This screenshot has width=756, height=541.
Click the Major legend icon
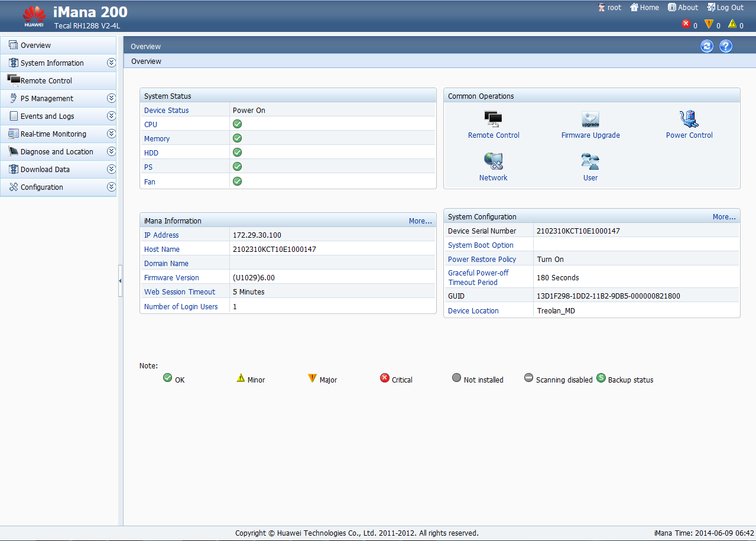[313, 378]
